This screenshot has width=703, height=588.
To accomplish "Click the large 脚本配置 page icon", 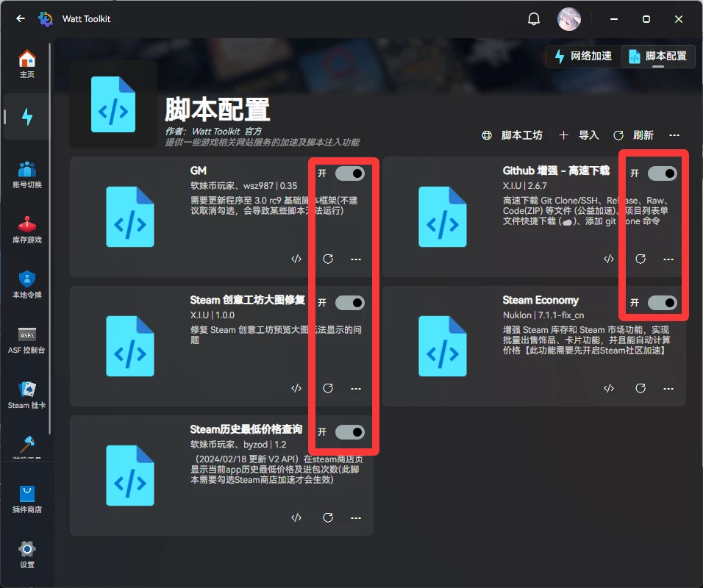I will 113,104.
